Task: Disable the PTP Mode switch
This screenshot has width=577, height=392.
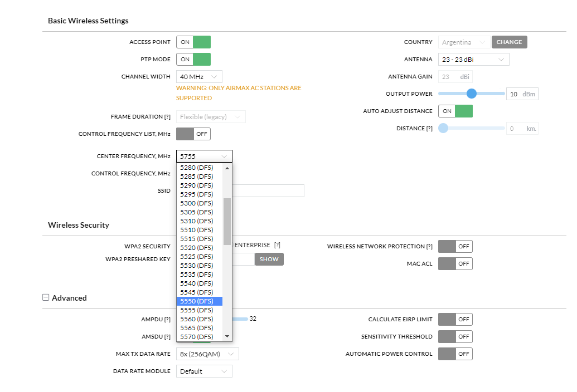Action: [193, 60]
